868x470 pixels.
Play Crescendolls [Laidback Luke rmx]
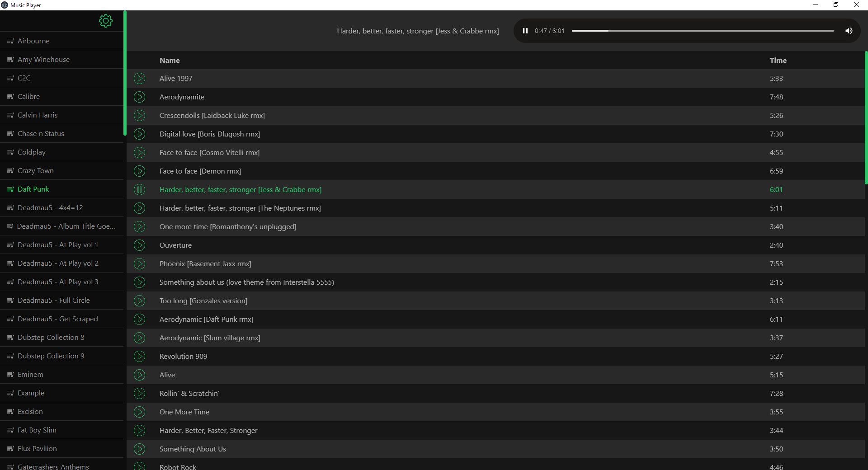(x=140, y=116)
